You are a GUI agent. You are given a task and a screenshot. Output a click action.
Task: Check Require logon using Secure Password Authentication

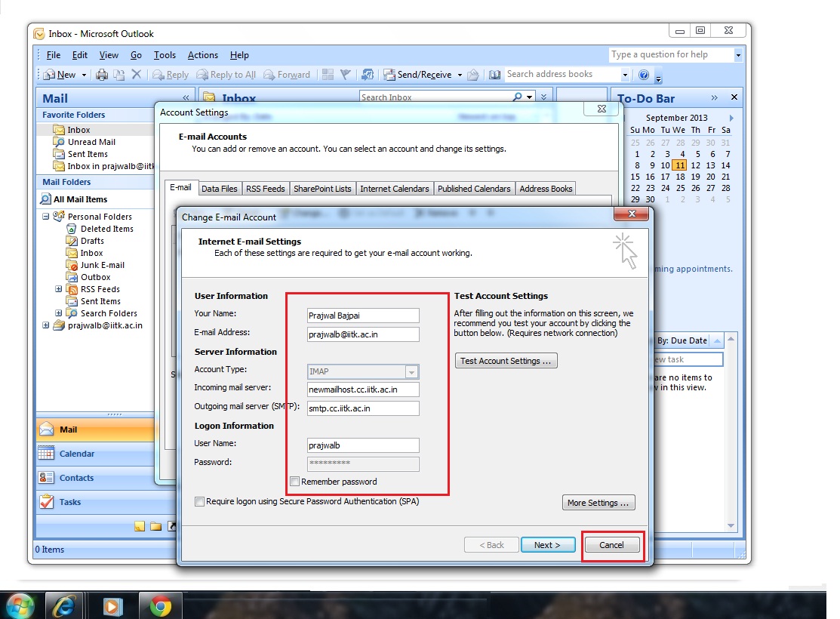click(199, 502)
